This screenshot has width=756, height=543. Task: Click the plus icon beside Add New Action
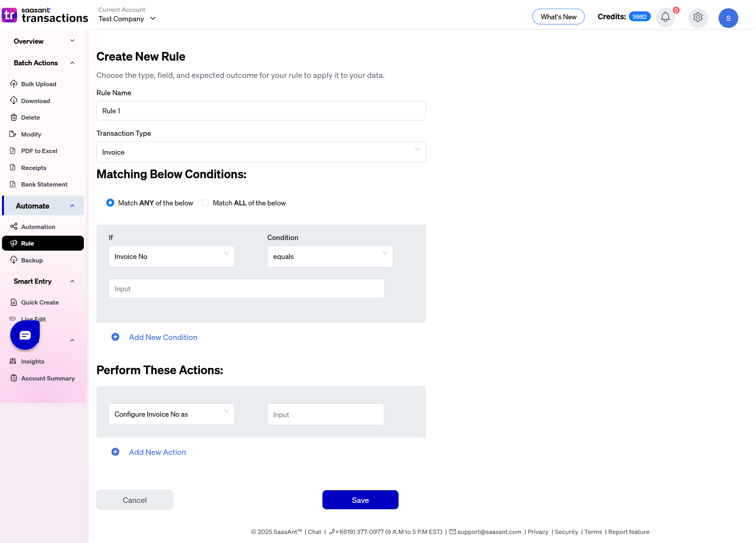pos(115,452)
